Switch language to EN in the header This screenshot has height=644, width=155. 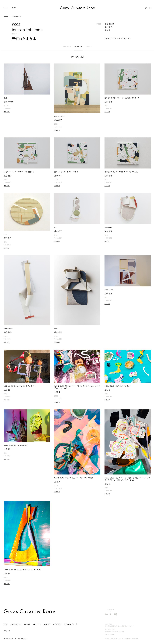pos(150,8)
